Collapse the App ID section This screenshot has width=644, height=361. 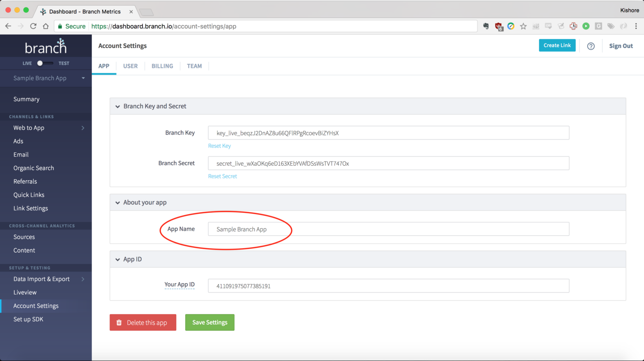(118, 260)
